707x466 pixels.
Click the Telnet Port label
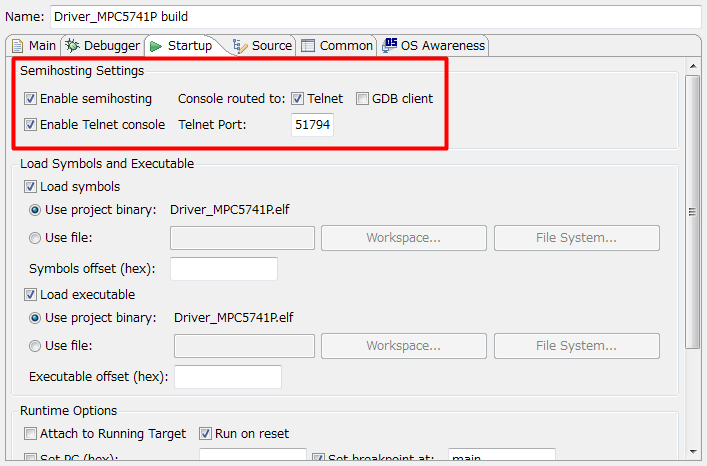pyautogui.click(x=212, y=124)
